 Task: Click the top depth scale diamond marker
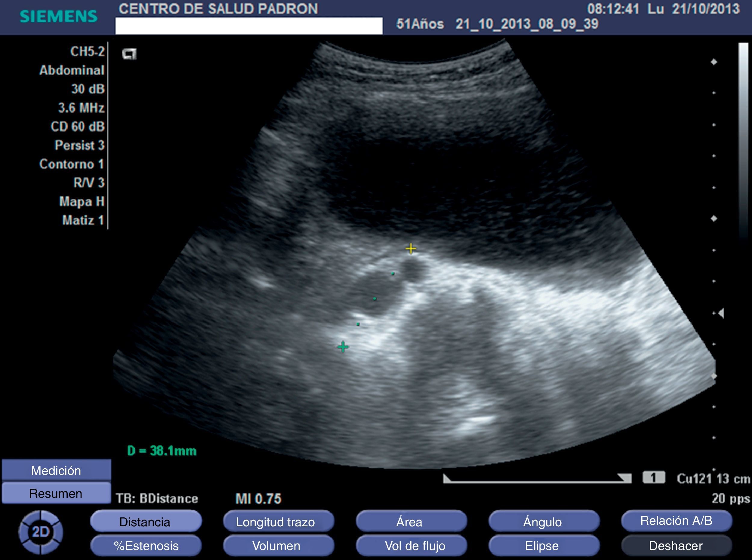pyautogui.click(x=714, y=62)
